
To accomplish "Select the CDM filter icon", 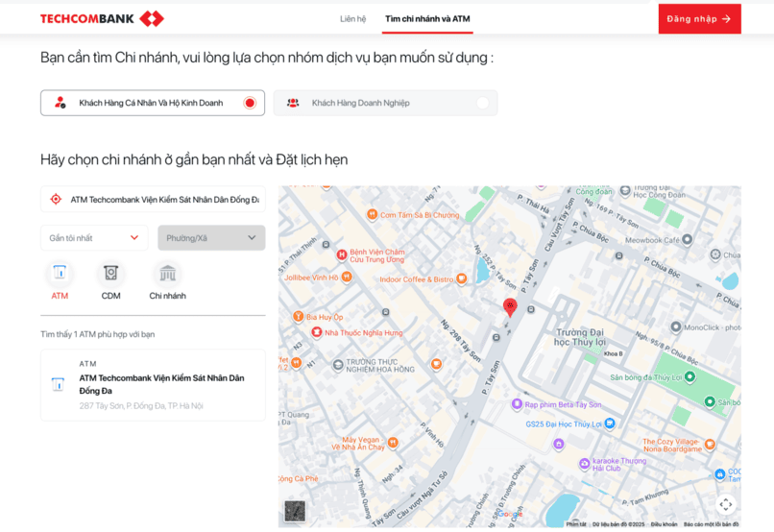I will (111, 273).
